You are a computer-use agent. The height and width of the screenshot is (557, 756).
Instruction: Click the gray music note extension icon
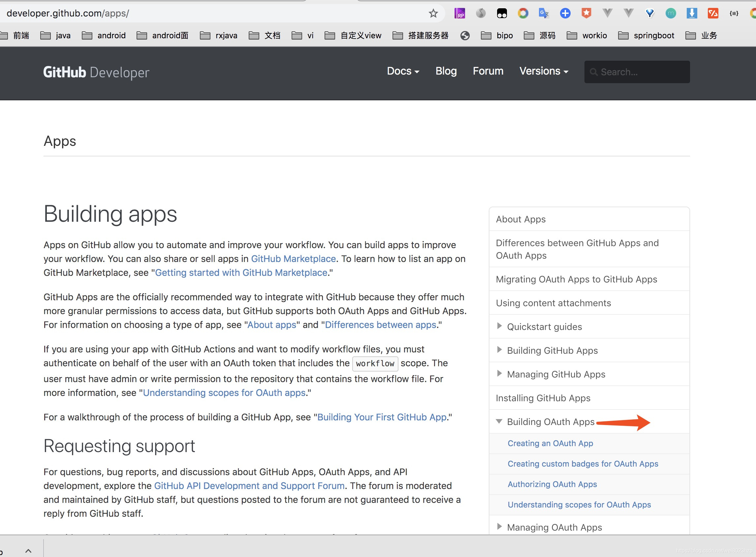click(481, 14)
